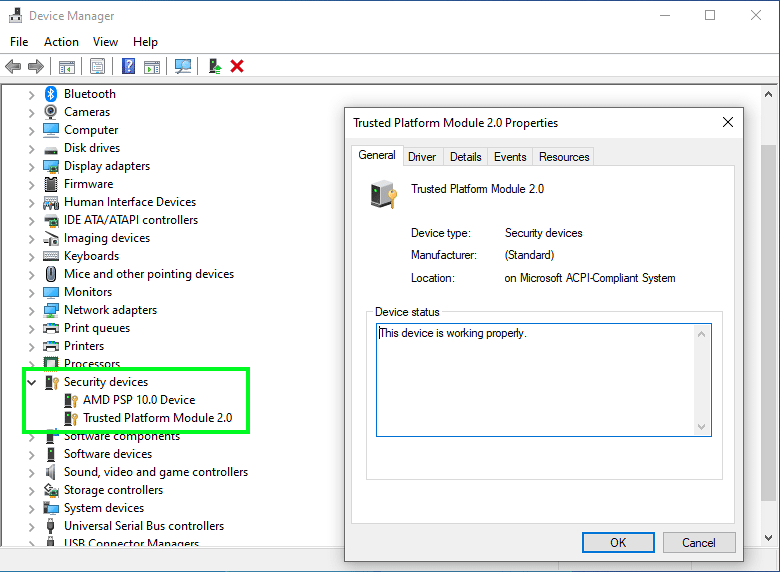Expand the Print queues node

coord(31,329)
